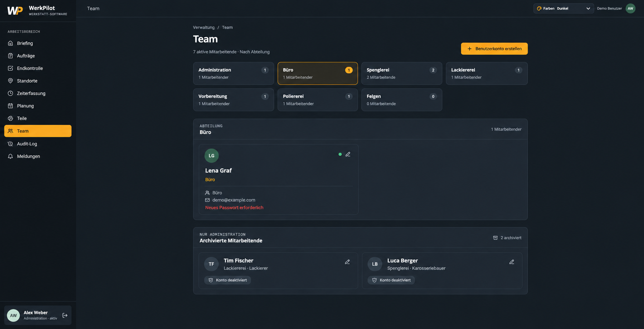644x329 pixels.
Task: Click the Verwaltung breadcrumb link
Action: (x=204, y=28)
